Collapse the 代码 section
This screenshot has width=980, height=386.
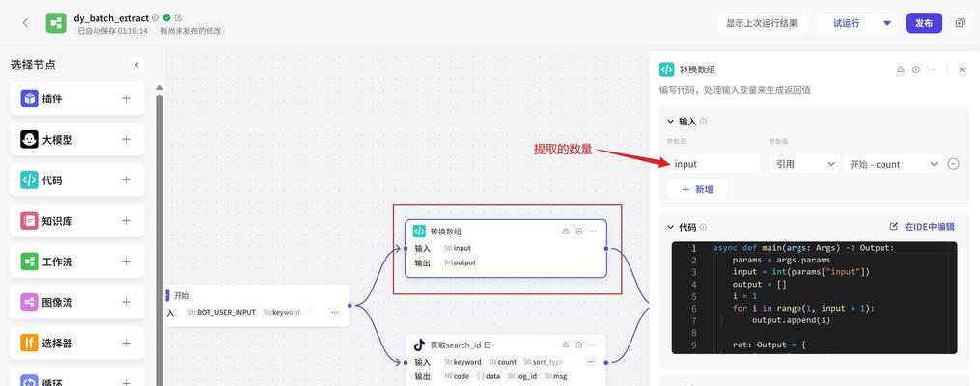point(671,227)
